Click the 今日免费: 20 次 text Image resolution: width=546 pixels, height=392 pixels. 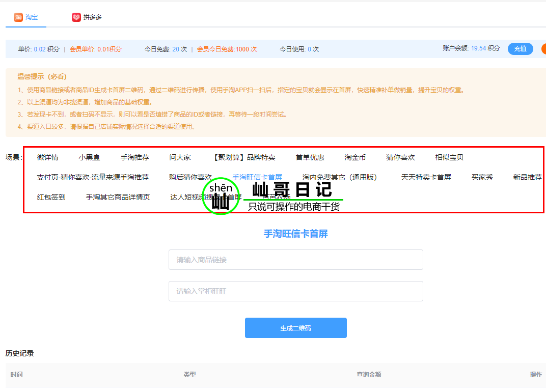(x=166, y=49)
